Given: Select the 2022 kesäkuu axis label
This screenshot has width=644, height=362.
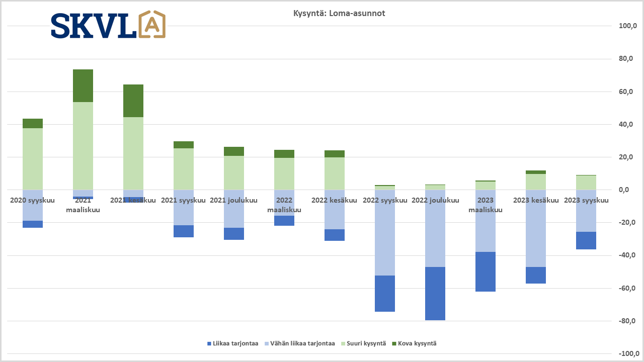Looking at the screenshot, I should coord(334,201).
